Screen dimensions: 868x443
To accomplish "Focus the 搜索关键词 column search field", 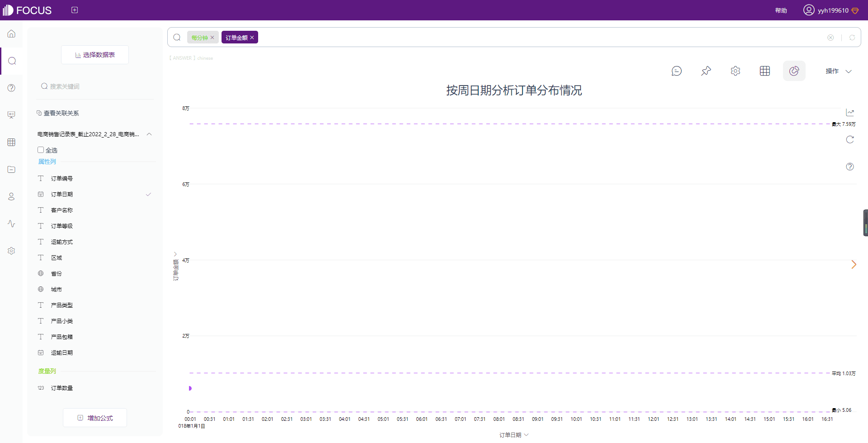I will 95,86.
